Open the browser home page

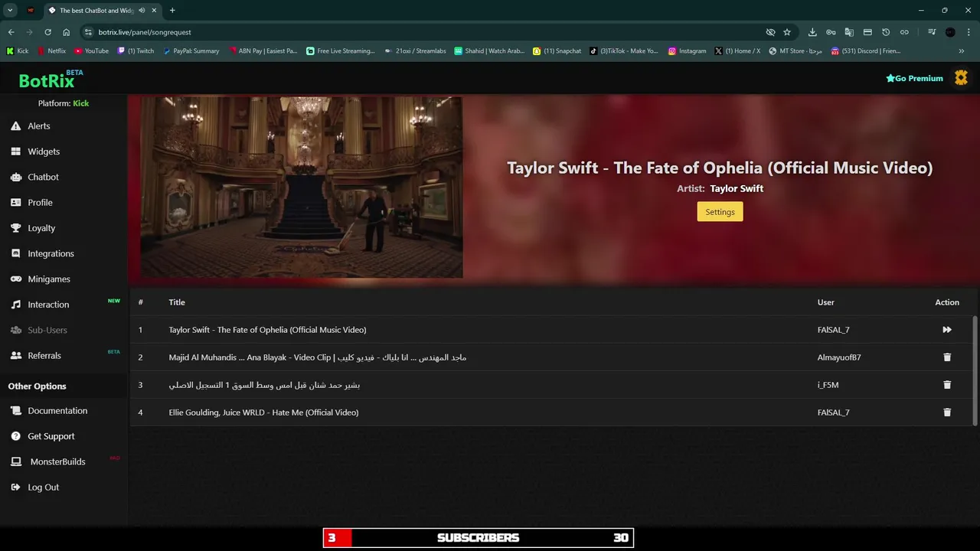coord(66,32)
